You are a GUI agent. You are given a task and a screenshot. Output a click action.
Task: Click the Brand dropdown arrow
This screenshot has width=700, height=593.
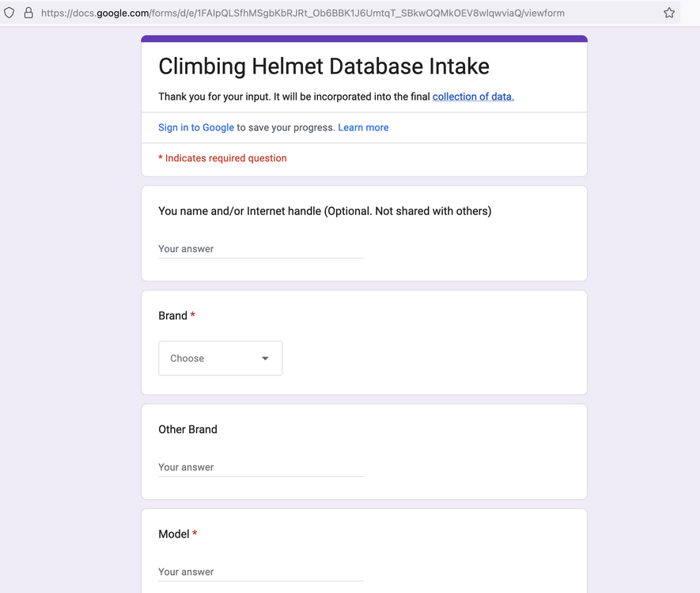tap(265, 358)
